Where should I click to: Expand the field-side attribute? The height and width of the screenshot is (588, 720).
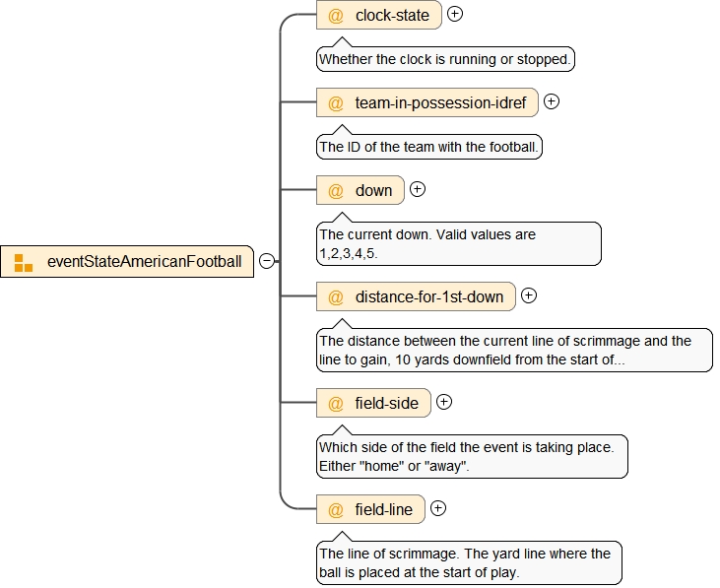click(x=444, y=401)
